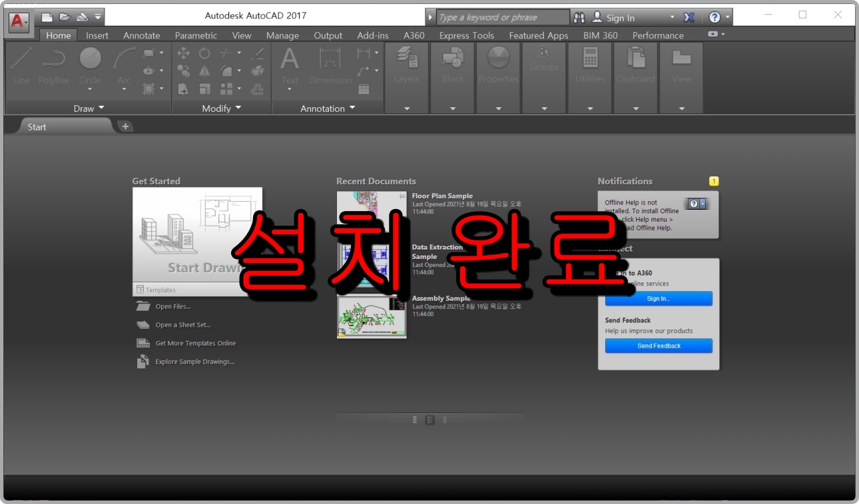The width and height of the screenshot is (859, 504).
Task: Open the AutoCAD application menu logo
Action: coord(18,21)
